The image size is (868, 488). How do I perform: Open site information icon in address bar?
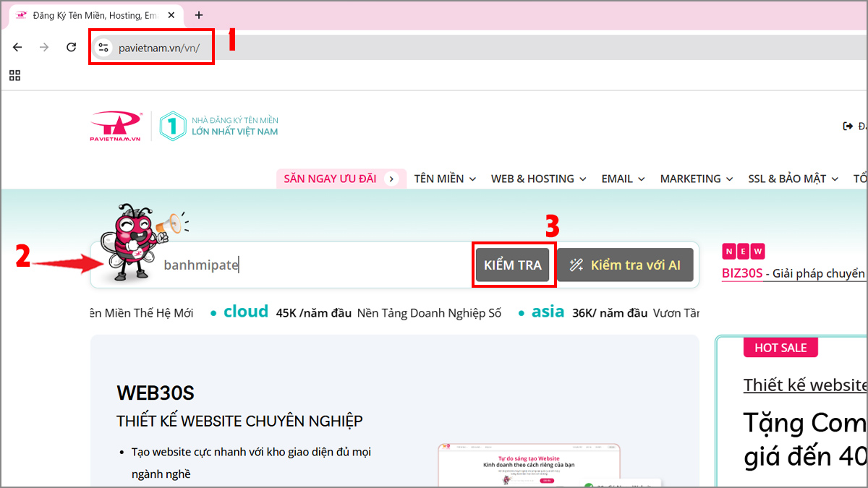(103, 48)
